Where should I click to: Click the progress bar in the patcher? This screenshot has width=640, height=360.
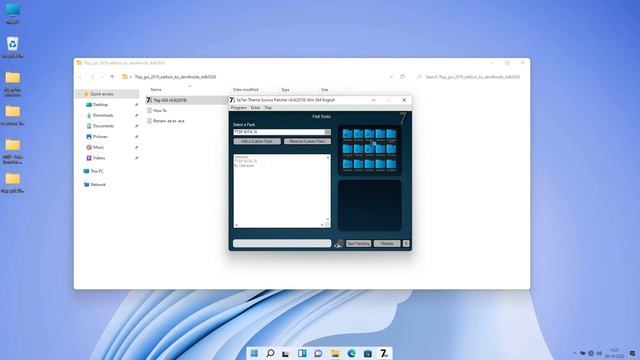pos(282,244)
